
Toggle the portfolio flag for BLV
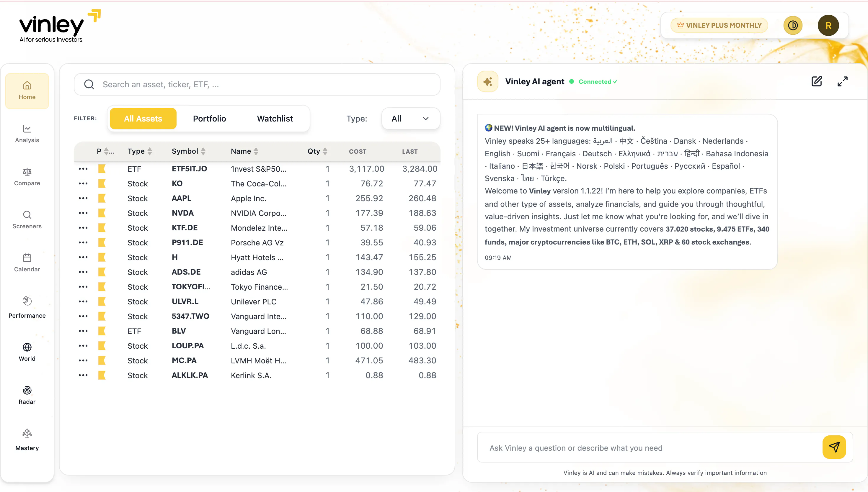(x=102, y=331)
